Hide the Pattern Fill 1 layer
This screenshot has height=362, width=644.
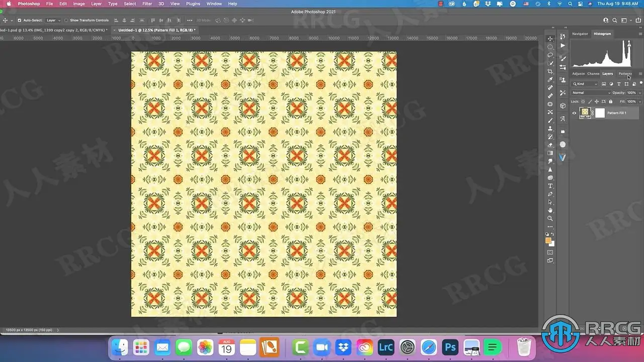tap(574, 113)
